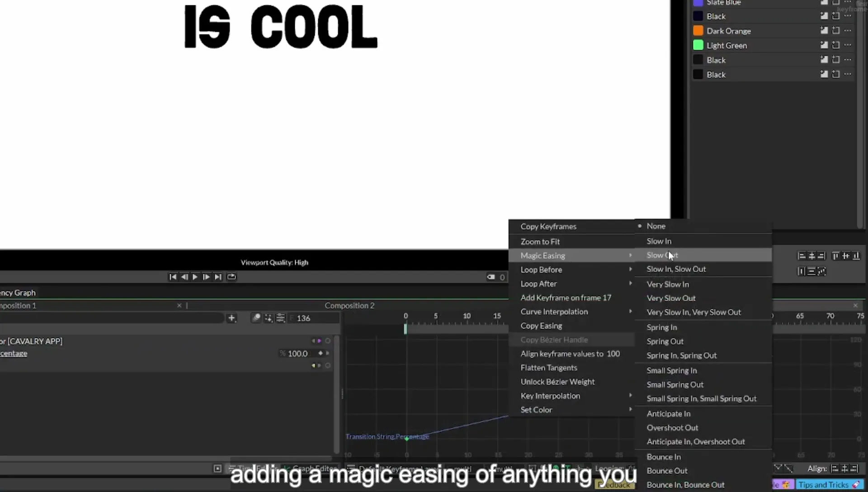The width and height of the screenshot is (868, 492).
Task: Click the sparkle points icon beside frame field
Action: [x=269, y=318]
